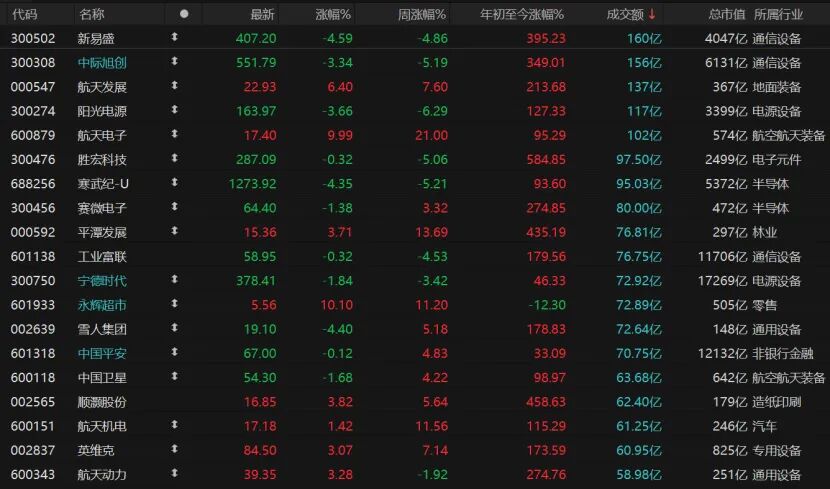Open the 宁德时代 stock name link
Image resolution: width=830 pixels, height=489 pixels.
[102, 280]
